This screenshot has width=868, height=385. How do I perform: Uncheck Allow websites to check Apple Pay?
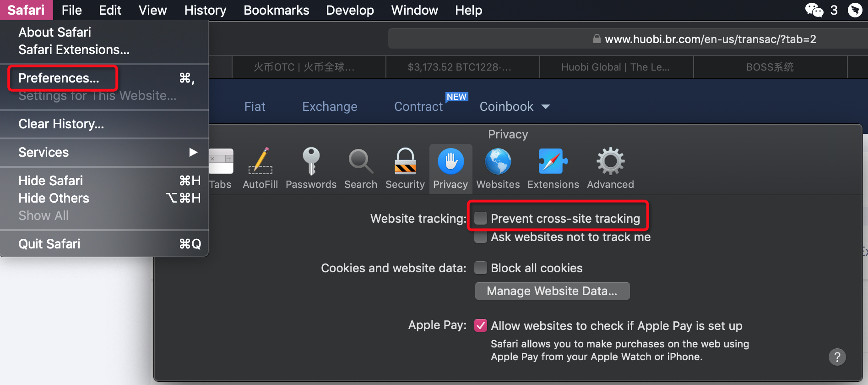(x=481, y=325)
